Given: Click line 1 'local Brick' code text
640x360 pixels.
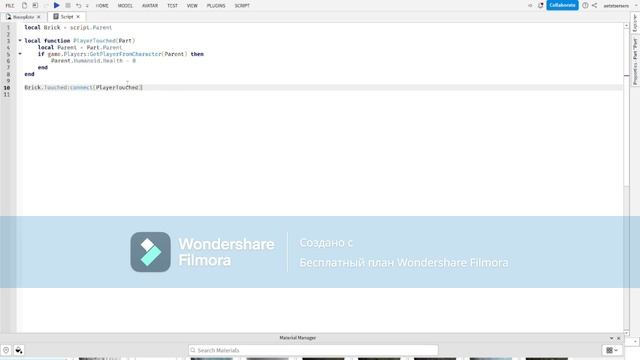Looking at the screenshot, I should pyautogui.click(x=42, y=27).
